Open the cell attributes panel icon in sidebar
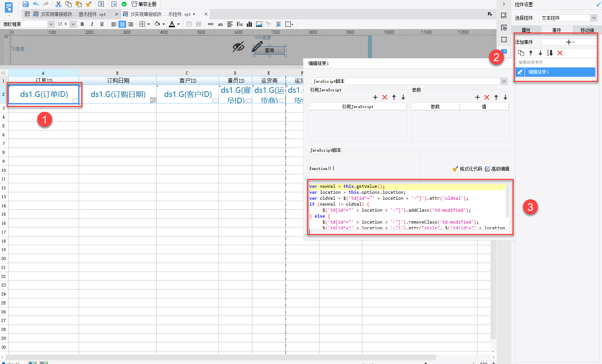 pos(504,28)
